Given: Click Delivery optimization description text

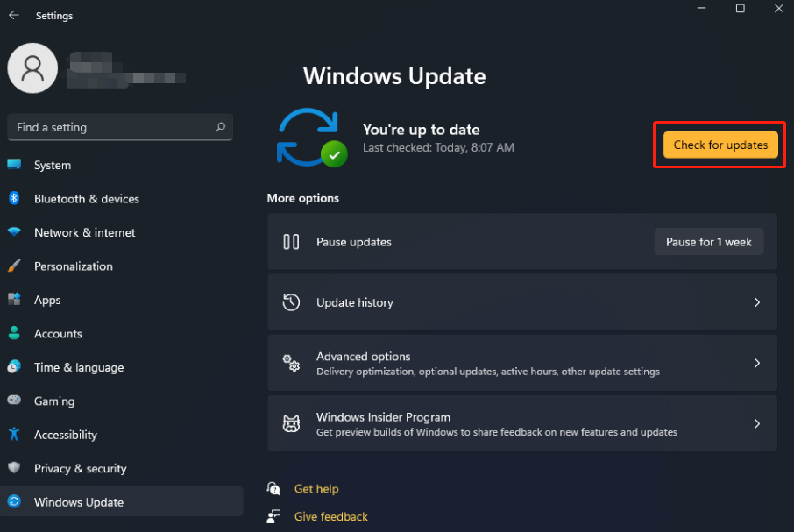Looking at the screenshot, I should [488, 372].
